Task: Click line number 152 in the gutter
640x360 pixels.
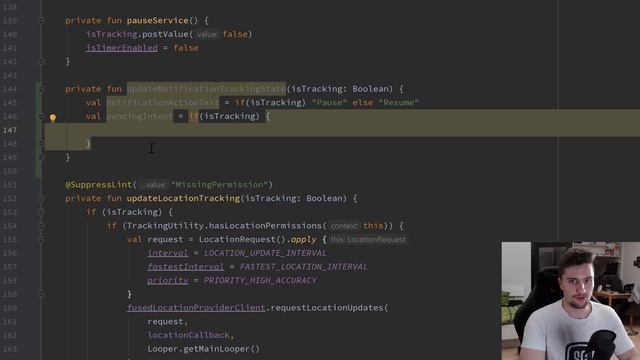Action: [x=9, y=198]
